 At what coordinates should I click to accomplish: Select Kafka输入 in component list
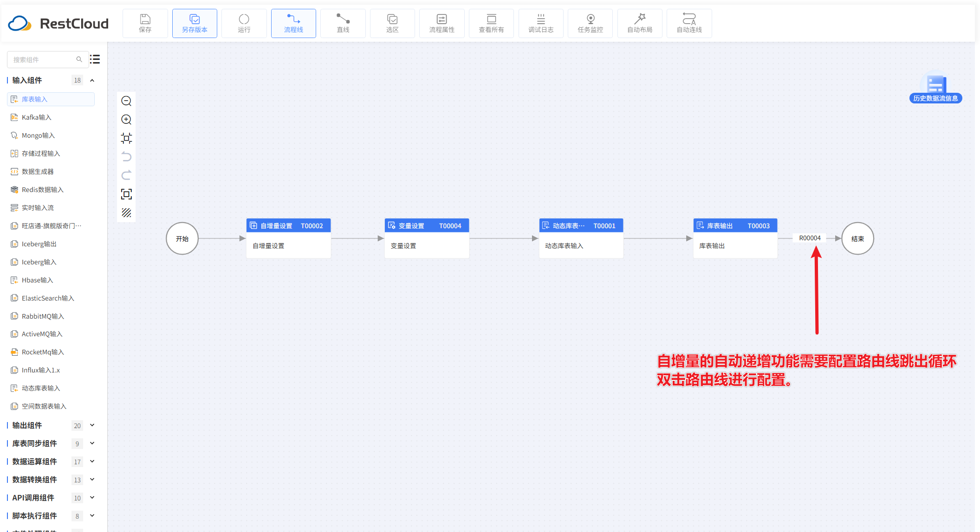pyautogui.click(x=36, y=117)
